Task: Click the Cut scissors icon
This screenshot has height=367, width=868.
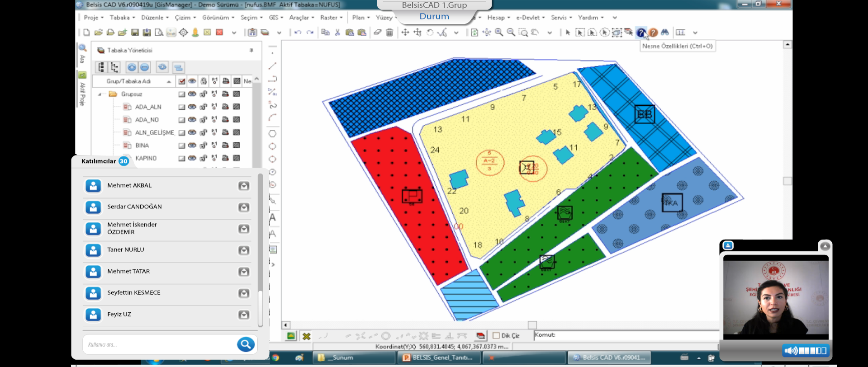Action: [x=337, y=33]
